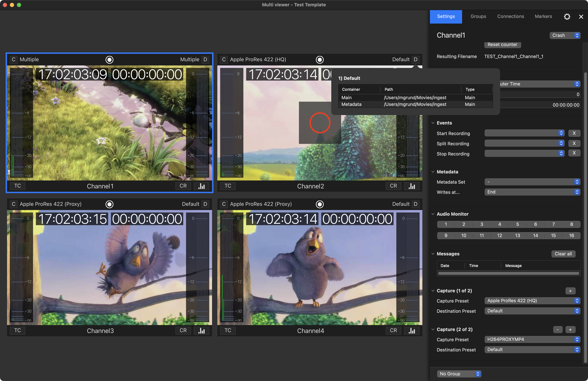Viewport: 588px width, 381px height.
Task: Click the settings panel vertical scrollbar
Action: pyautogui.click(x=585, y=217)
